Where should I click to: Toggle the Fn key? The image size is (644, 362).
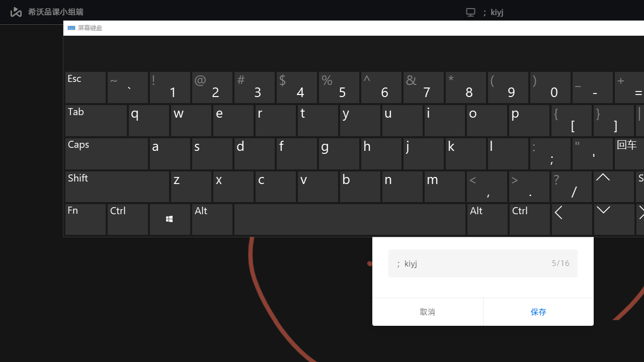(x=86, y=219)
